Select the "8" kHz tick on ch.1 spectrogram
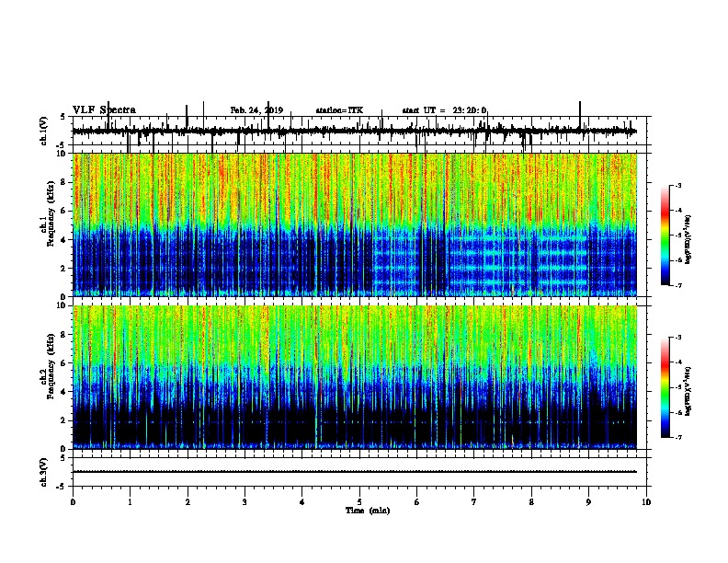Viewport: 728px width, 563px height. tap(64, 182)
